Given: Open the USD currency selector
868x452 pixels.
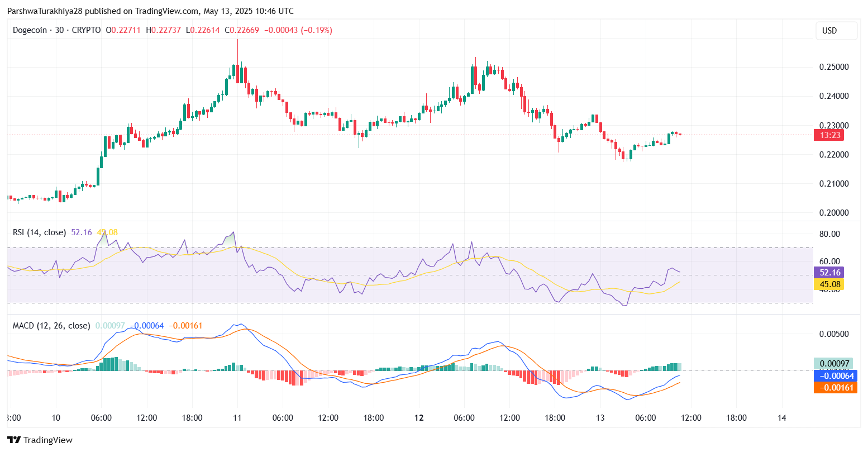Looking at the screenshot, I should click(836, 31).
